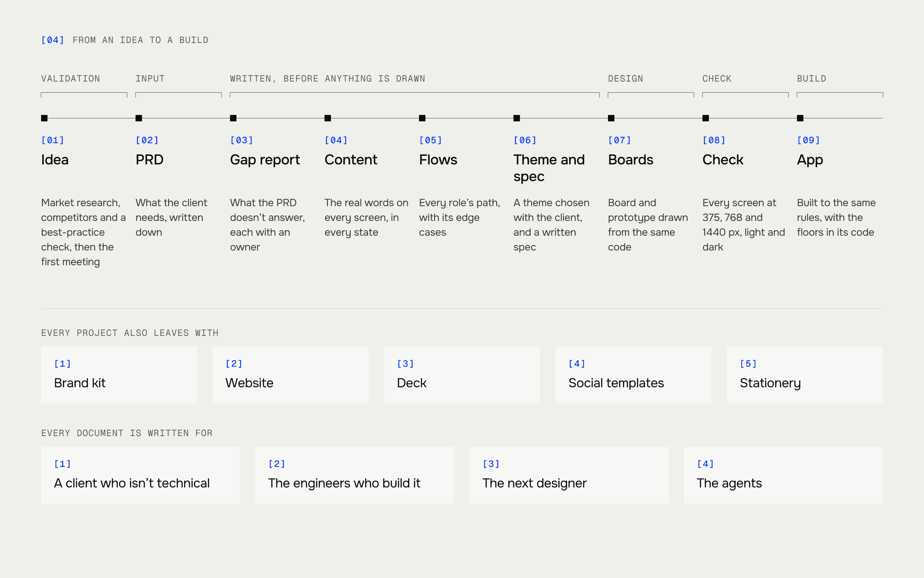Open 'The next designer' card
The height and width of the screenshot is (578, 924).
[569, 475]
